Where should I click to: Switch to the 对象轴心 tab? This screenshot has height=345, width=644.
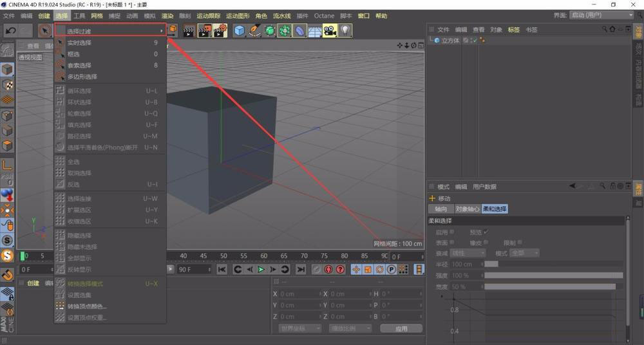[x=468, y=209]
